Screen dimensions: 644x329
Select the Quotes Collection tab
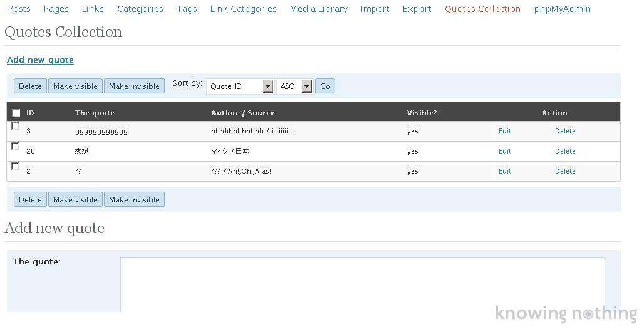click(482, 9)
